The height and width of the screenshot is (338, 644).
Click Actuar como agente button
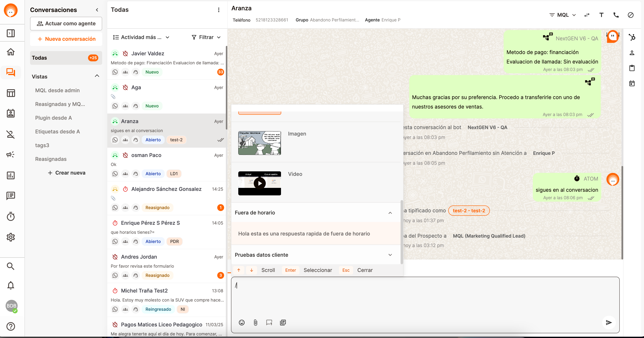tap(66, 23)
